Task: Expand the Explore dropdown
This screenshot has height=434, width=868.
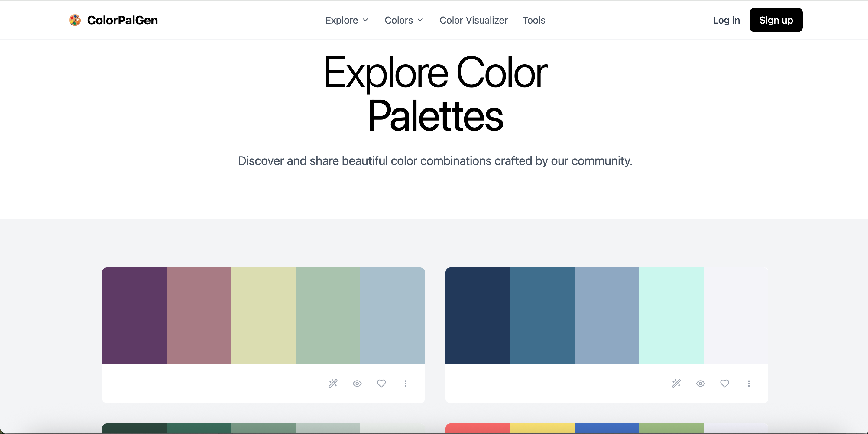Action: point(347,20)
